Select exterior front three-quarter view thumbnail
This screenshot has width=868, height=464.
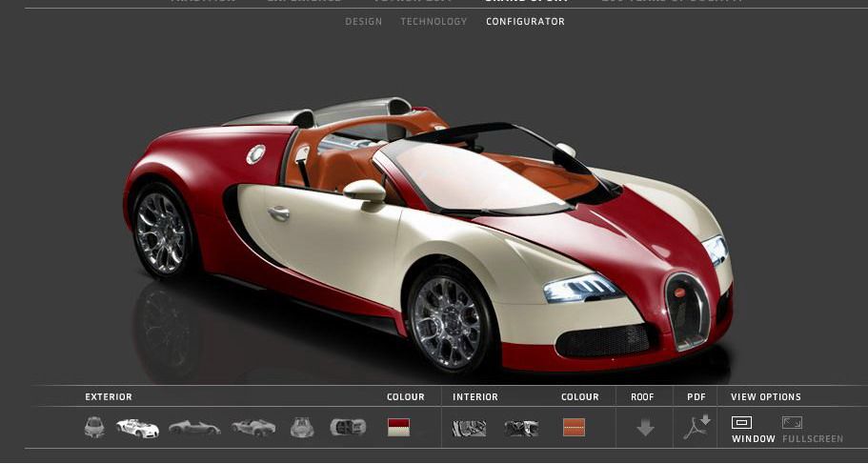point(137,428)
